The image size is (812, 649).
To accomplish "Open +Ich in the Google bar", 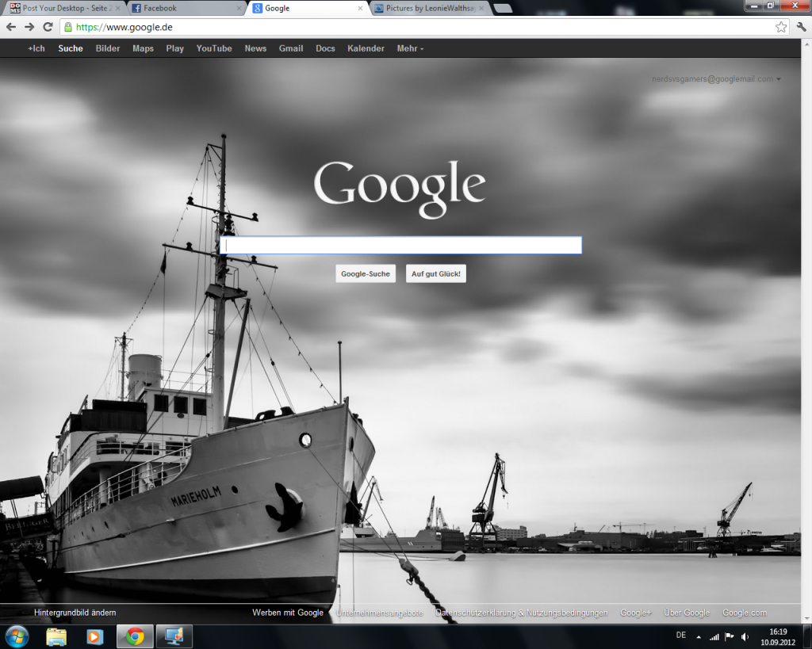I will 36,48.
